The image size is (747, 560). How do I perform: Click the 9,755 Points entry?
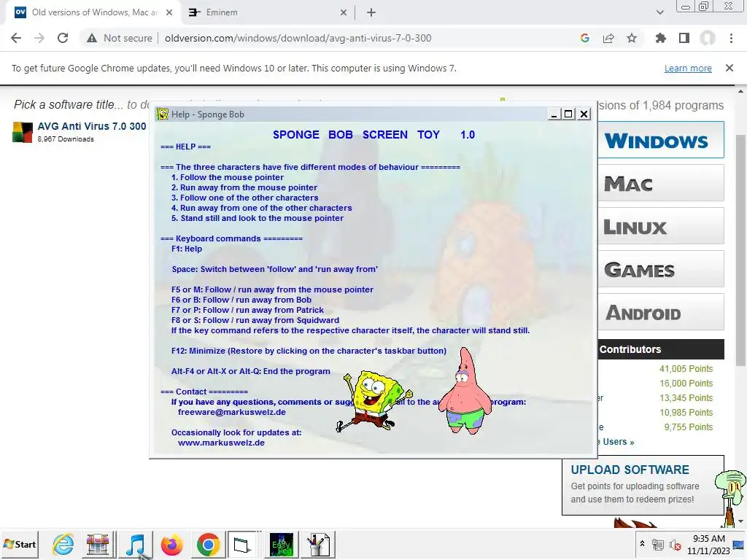[689, 427]
